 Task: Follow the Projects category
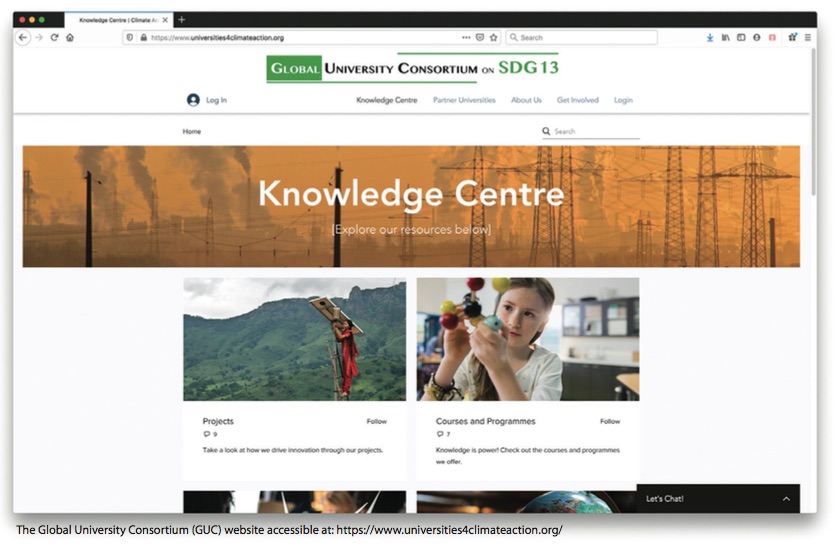(377, 422)
